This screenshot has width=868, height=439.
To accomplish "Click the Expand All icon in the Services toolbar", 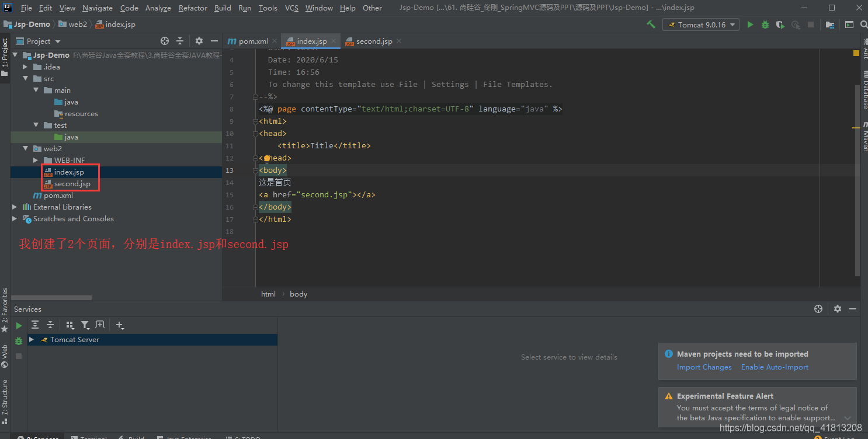I will [35, 325].
